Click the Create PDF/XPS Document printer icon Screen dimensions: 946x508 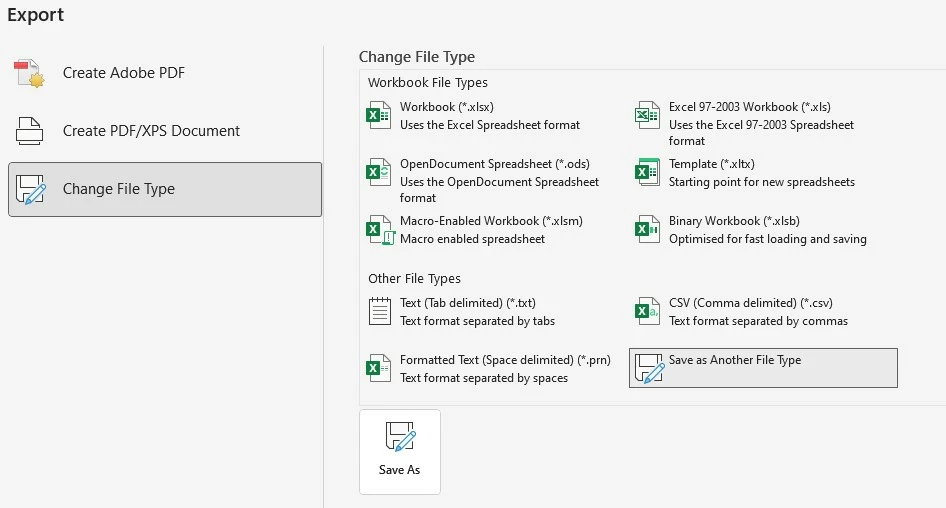(30, 131)
